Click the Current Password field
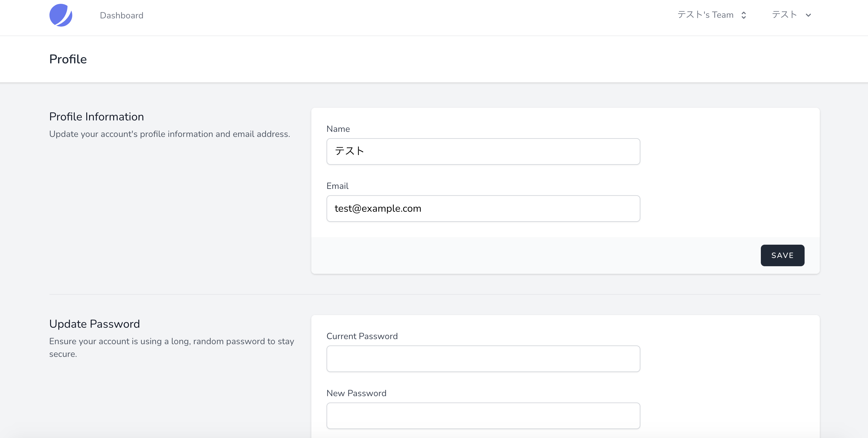This screenshot has width=868, height=438. pos(483,359)
